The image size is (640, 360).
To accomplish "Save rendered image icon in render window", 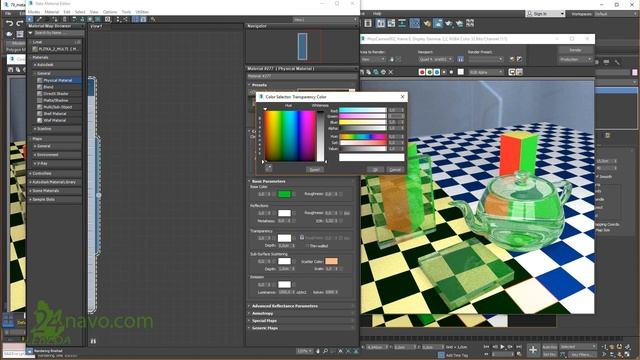I will pos(362,72).
